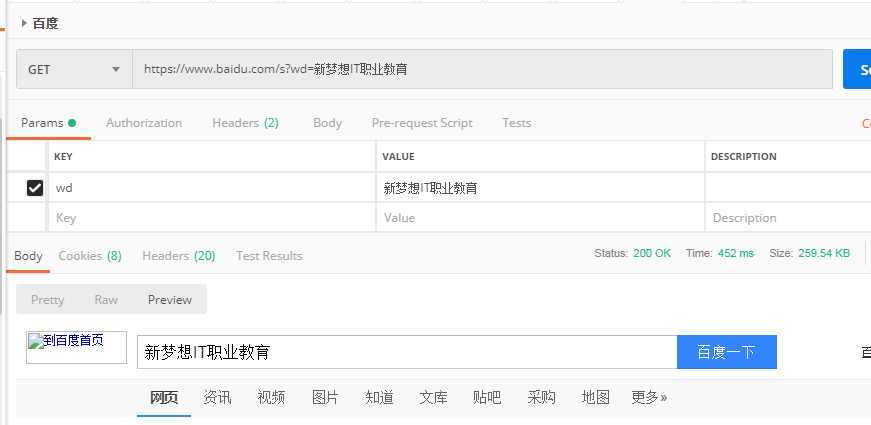
Task: Open the Tests tab
Action: tap(517, 123)
